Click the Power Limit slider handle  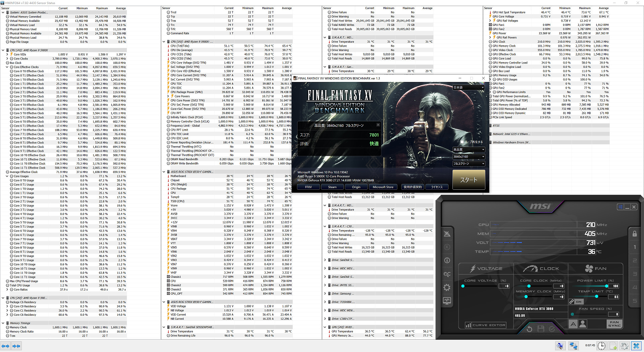[x=606, y=286]
